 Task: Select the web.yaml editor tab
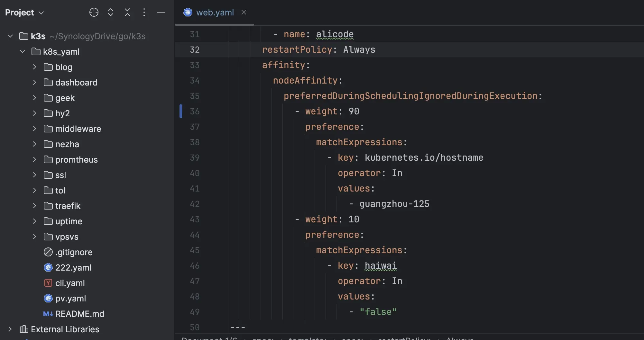pos(215,13)
